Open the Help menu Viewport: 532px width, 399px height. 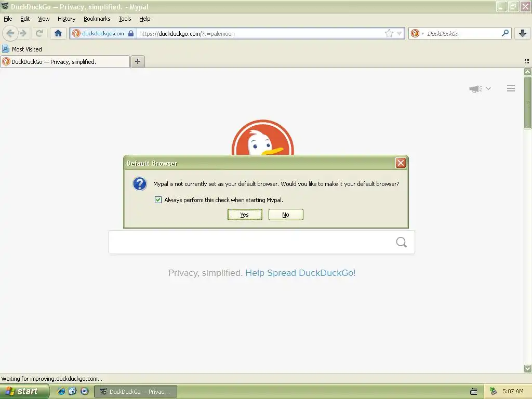point(144,19)
